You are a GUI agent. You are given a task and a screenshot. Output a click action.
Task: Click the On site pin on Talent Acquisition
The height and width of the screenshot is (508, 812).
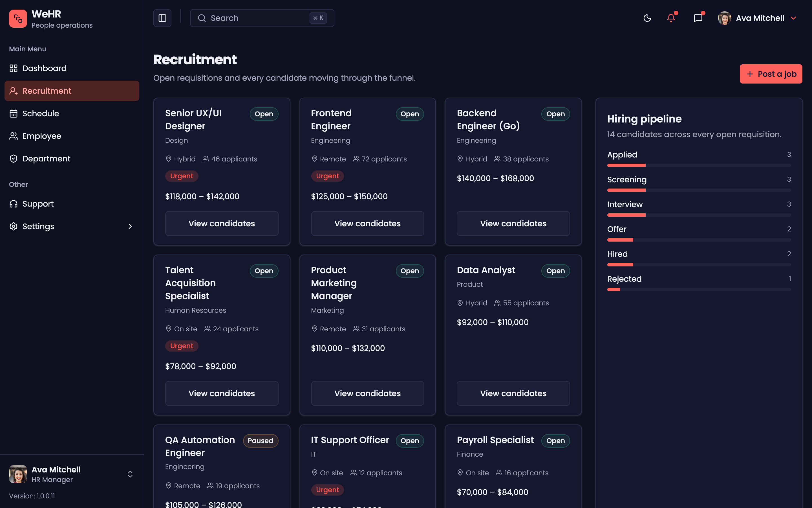[168, 329]
